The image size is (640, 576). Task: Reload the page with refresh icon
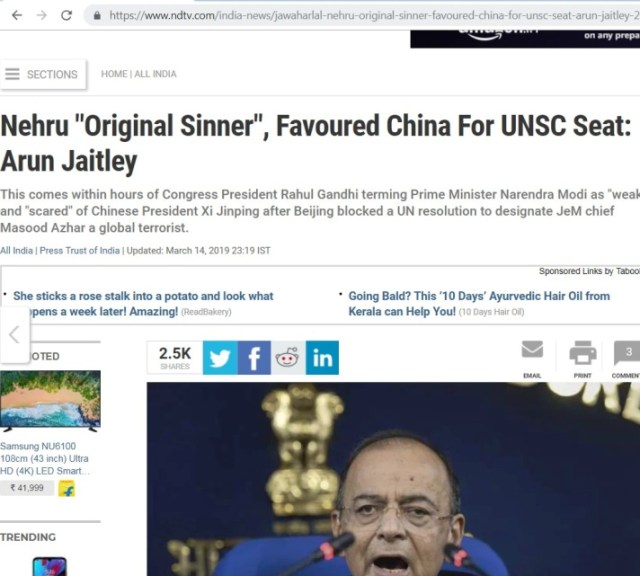tap(66, 16)
